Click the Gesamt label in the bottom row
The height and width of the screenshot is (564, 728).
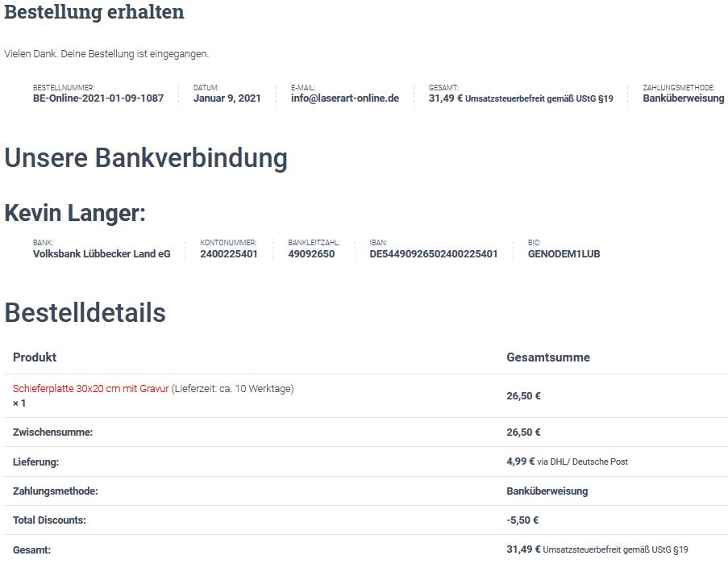31,549
